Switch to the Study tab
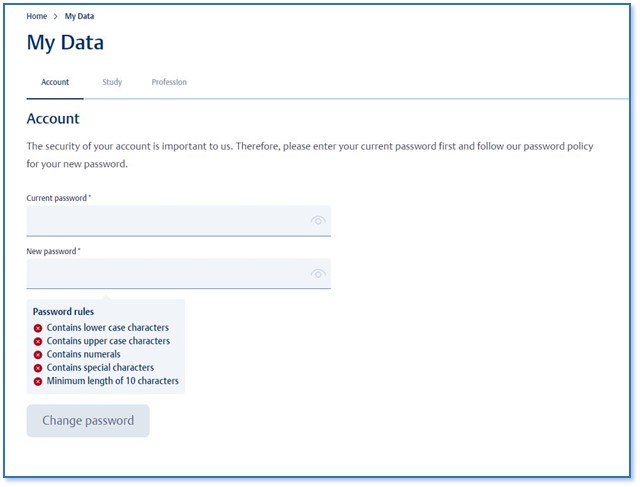Viewport: 640px width, 487px height. (x=112, y=82)
